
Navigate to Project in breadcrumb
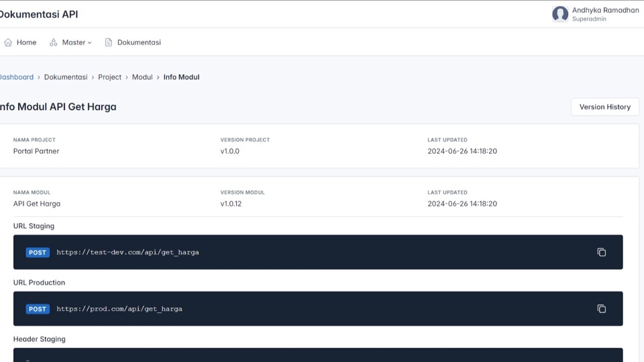tap(109, 77)
